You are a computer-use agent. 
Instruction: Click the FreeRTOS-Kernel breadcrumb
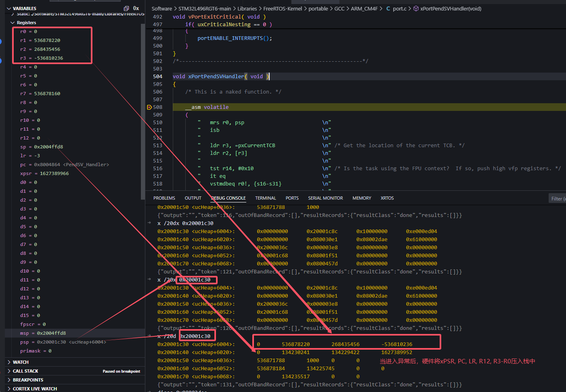[283, 8]
